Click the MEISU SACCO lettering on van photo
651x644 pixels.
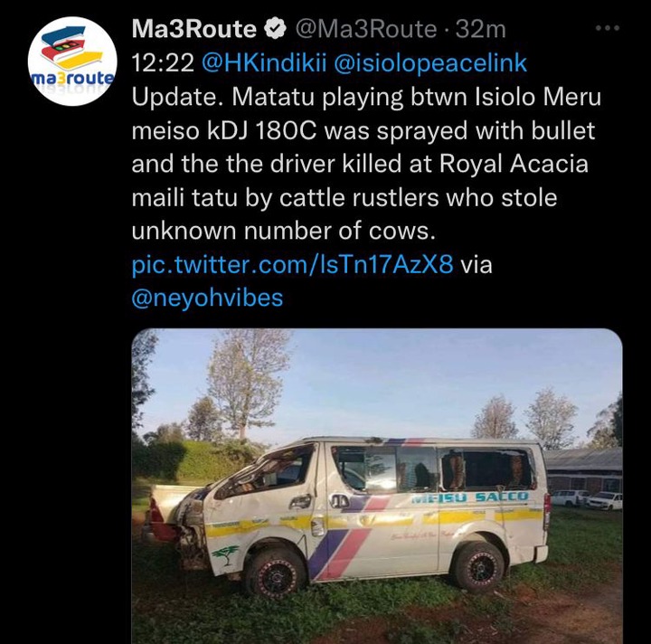469,497
